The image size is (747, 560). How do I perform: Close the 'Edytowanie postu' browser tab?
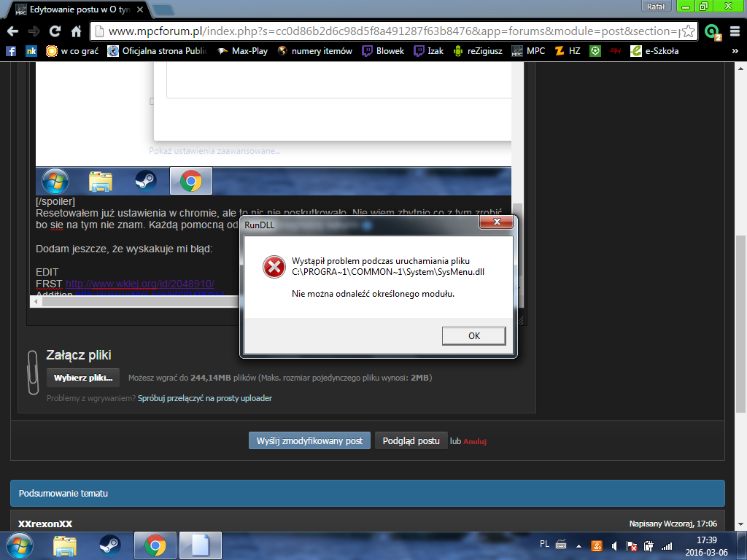coord(139,9)
